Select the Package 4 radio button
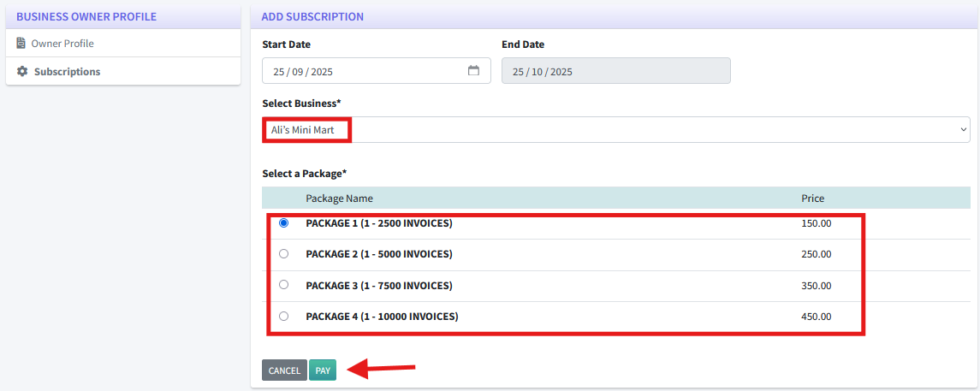980x391 pixels. [x=284, y=316]
